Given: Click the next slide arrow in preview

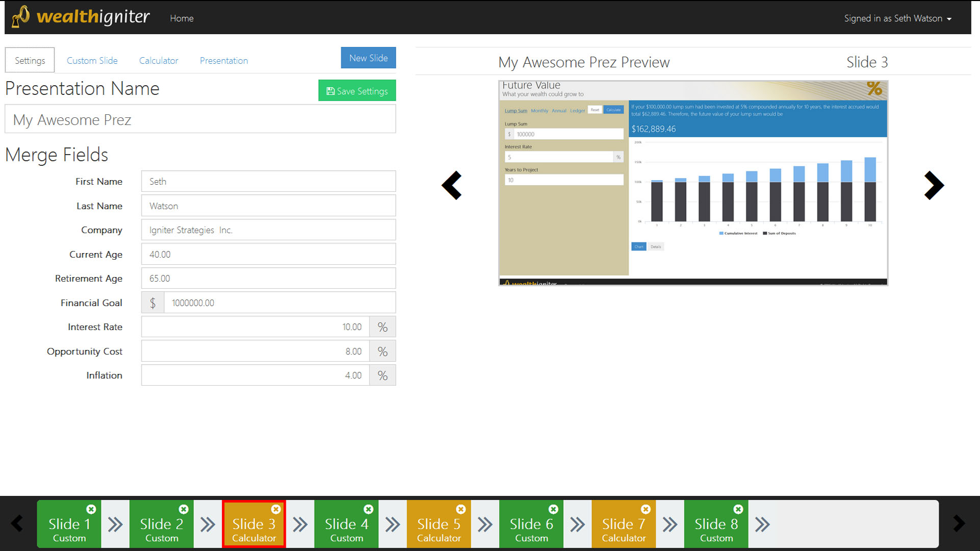Looking at the screenshot, I should coord(934,185).
